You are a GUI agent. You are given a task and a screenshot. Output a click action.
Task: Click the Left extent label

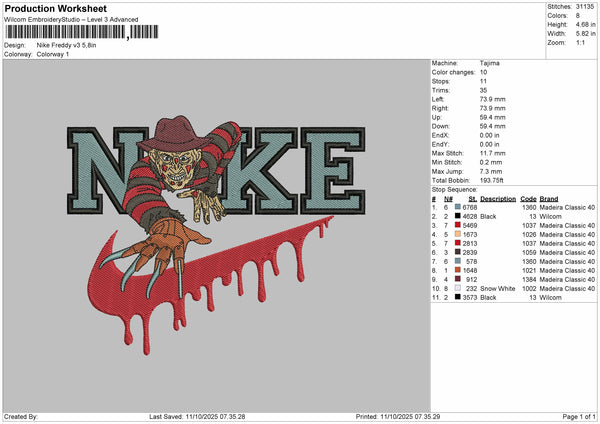point(438,99)
